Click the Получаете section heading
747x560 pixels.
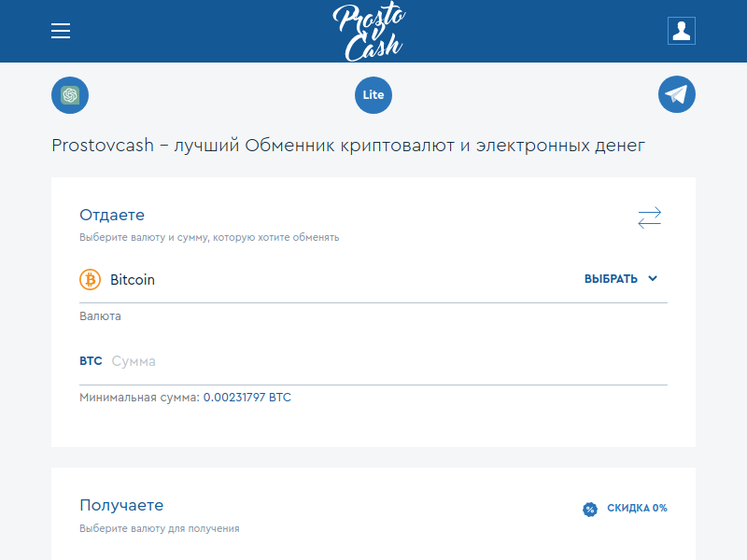tap(121, 505)
